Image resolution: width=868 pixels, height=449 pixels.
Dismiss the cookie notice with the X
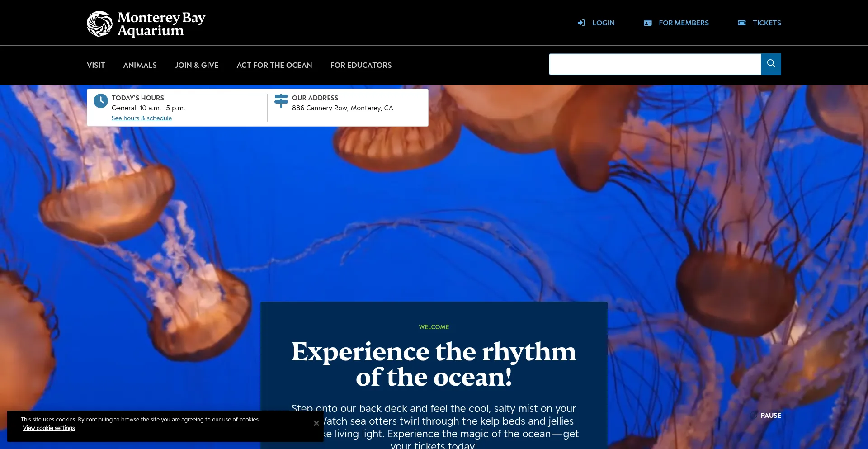(x=316, y=423)
